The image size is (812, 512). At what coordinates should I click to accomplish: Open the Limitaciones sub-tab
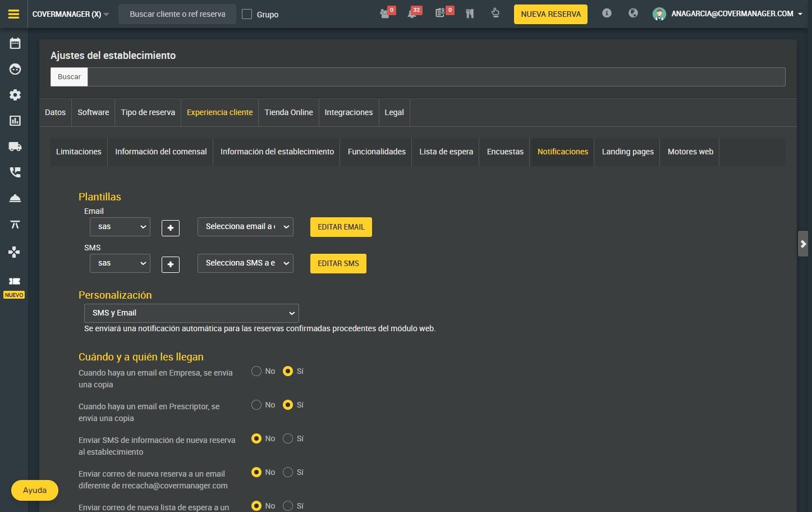point(79,152)
